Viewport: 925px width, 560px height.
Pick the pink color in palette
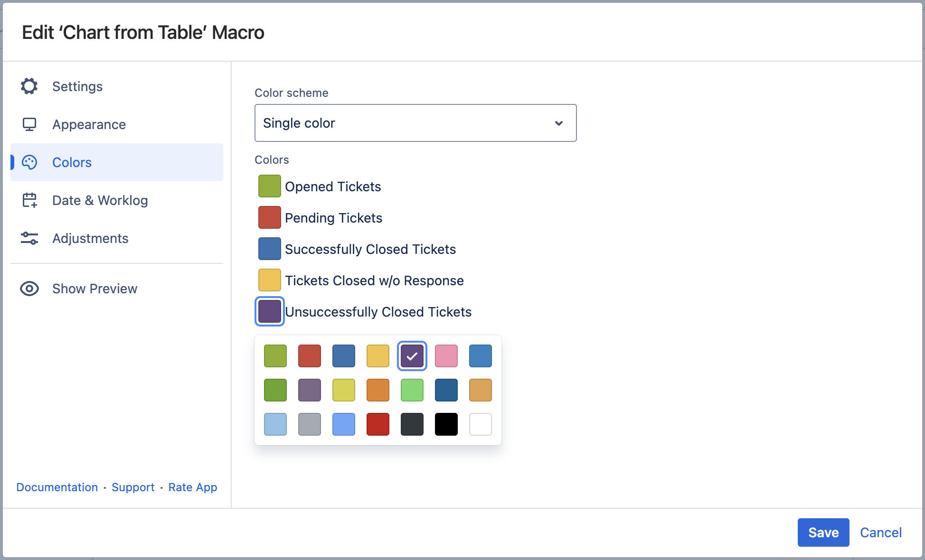446,356
